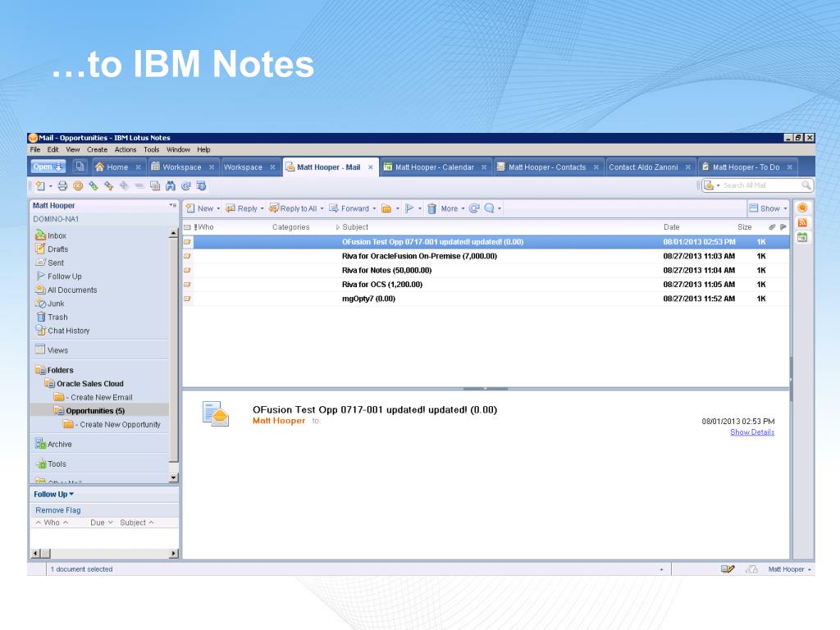840x630 pixels.
Task: Open the Oracle Sales Cloud folder
Action: click(90, 384)
